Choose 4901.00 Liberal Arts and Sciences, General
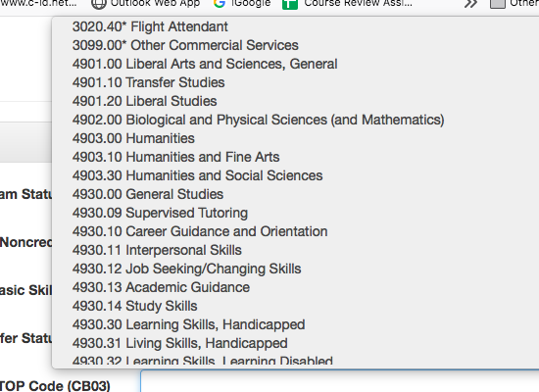539x392 pixels. [296, 64]
